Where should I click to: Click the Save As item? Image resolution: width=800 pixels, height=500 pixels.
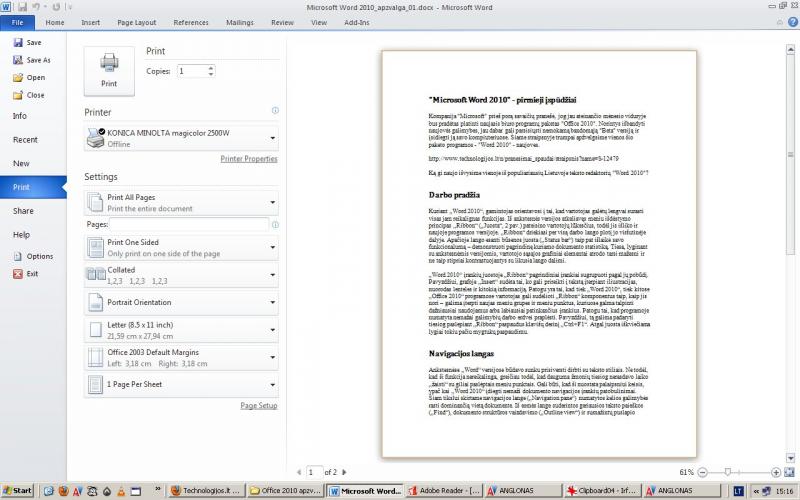[x=32, y=60]
